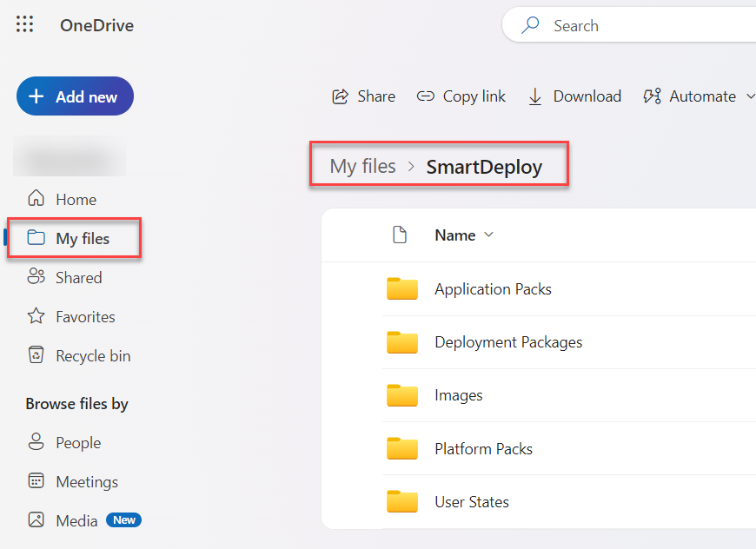756x549 pixels.
Task: Click the Copy link chain icon
Action: (425, 96)
